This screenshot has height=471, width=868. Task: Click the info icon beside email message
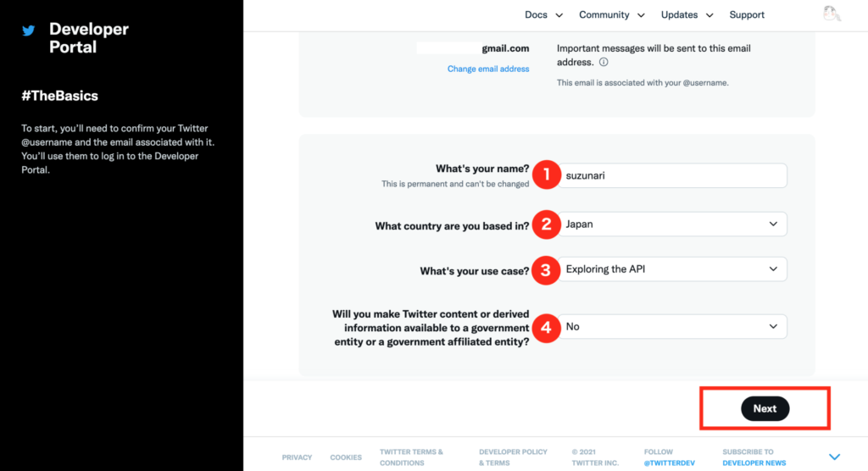pos(604,63)
